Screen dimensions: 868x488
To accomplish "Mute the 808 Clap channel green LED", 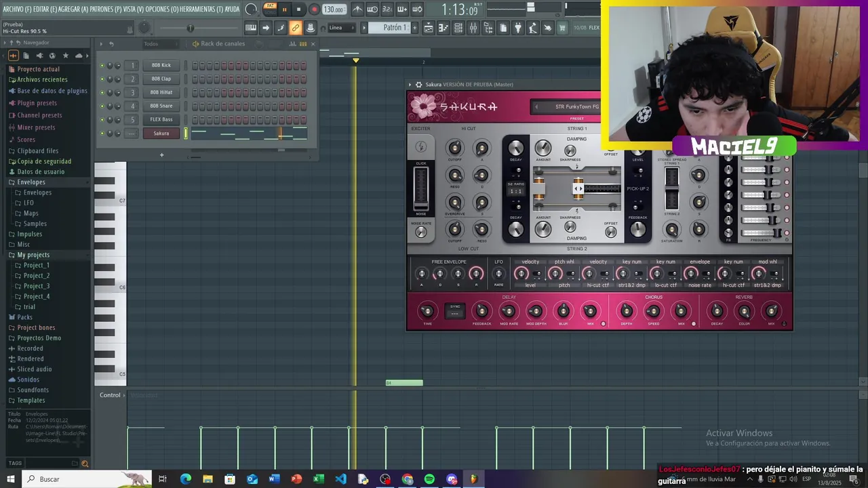I will 102,79.
